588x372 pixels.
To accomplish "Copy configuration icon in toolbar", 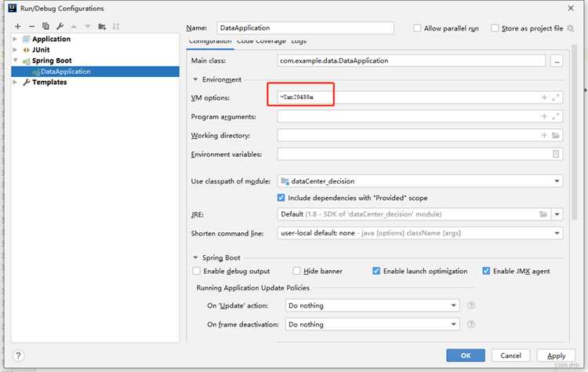I will coord(45,26).
